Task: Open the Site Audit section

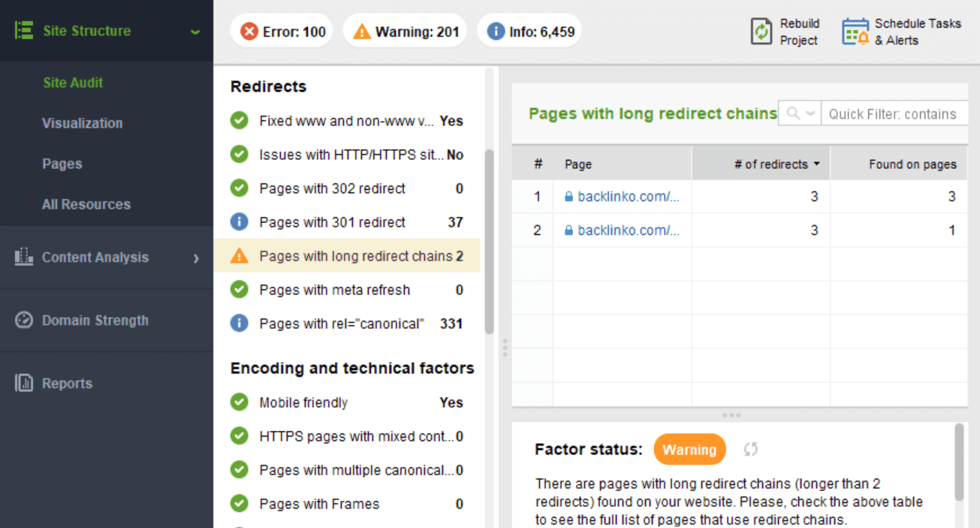Action: (x=73, y=83)
